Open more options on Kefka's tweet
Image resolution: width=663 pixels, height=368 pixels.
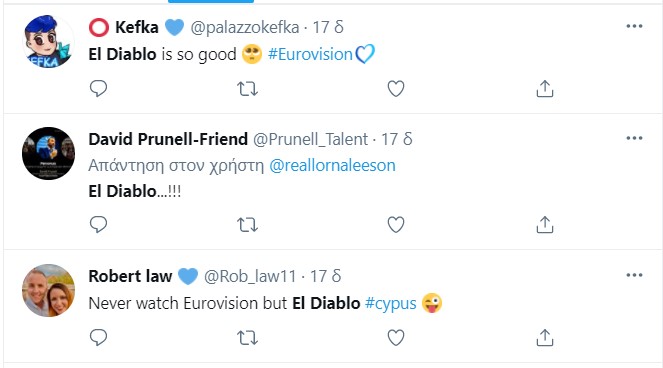[634, 26]
